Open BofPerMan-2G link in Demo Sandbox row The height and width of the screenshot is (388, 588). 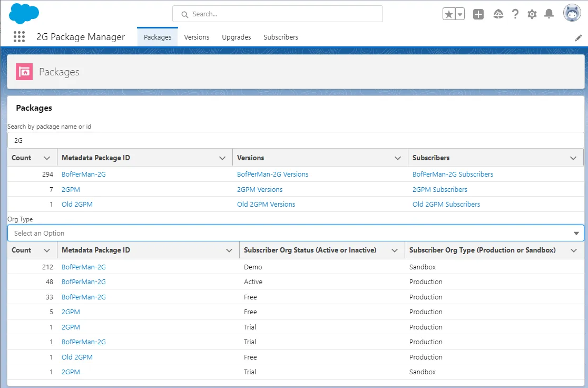point(84,267)
